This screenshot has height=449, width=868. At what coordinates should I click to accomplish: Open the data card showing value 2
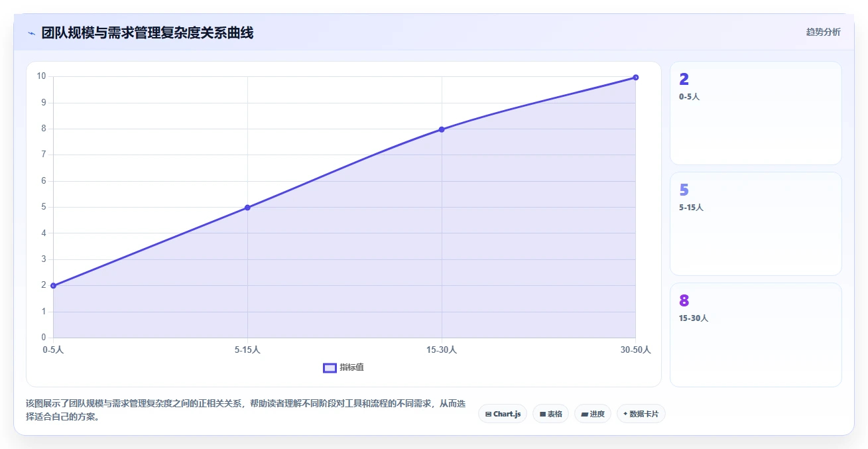coord(755,113)
